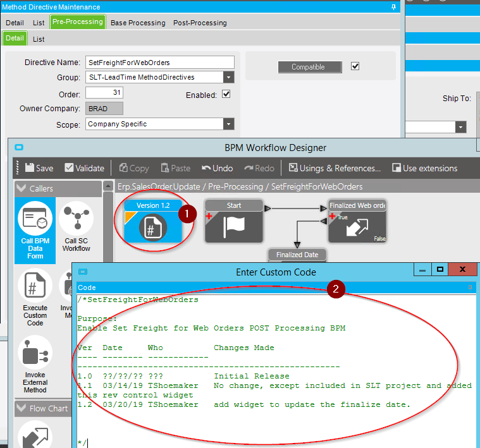Switch to the top-level List tab

39,23
